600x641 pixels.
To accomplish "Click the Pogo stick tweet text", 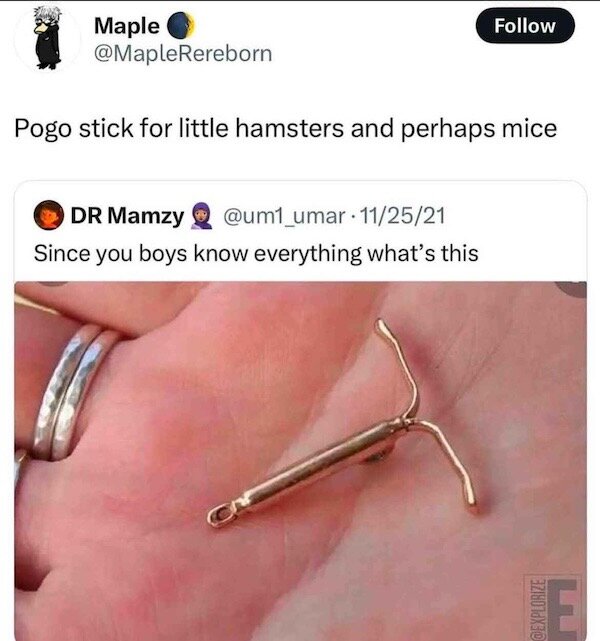I will (285, 128).
